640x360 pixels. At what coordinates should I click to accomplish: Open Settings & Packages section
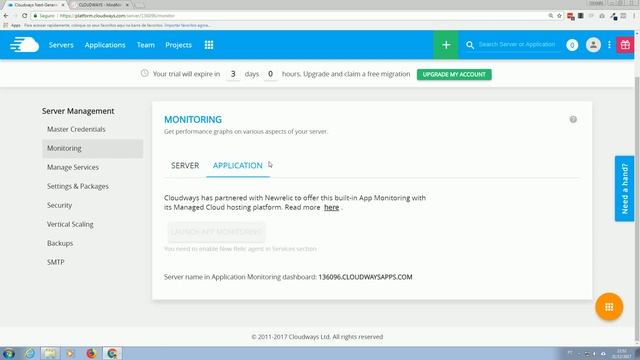(78, 186)
